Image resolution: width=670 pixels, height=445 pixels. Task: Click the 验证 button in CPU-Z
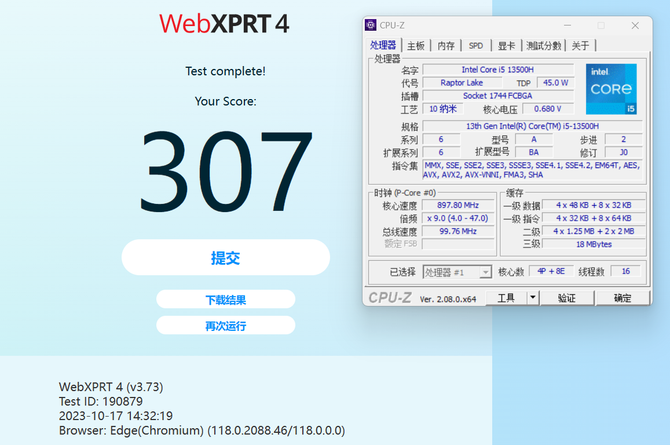pos(567,298)
